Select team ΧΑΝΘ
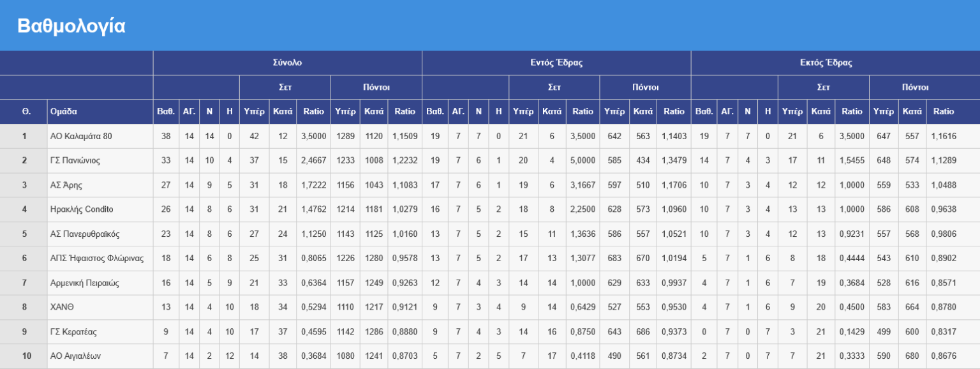This screenshot has height=369, width=980. (x=63, y=307)
